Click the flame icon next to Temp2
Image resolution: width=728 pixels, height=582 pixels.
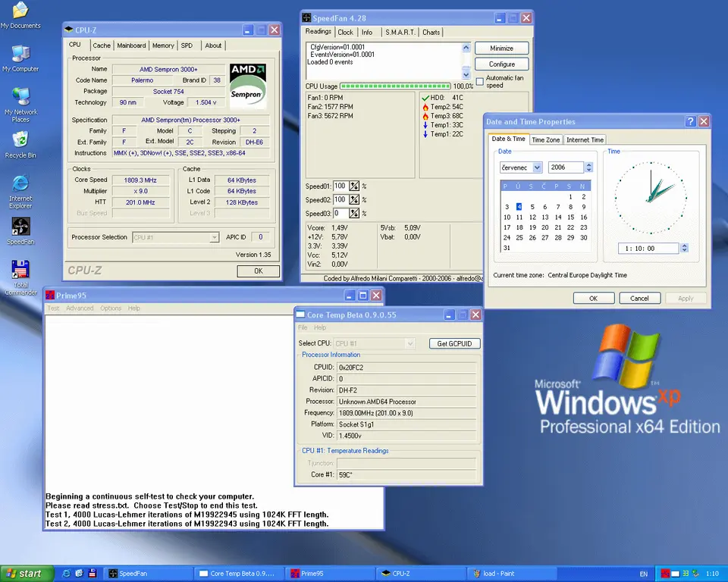[x=425, y=107]
